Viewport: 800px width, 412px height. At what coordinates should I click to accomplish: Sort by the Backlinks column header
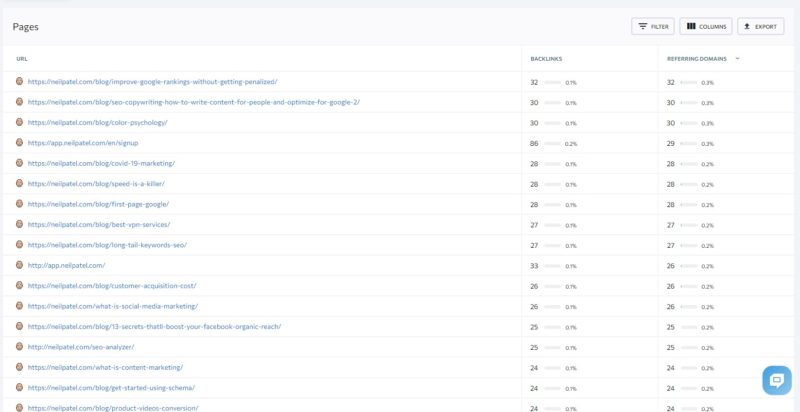[x=546, y=59]
